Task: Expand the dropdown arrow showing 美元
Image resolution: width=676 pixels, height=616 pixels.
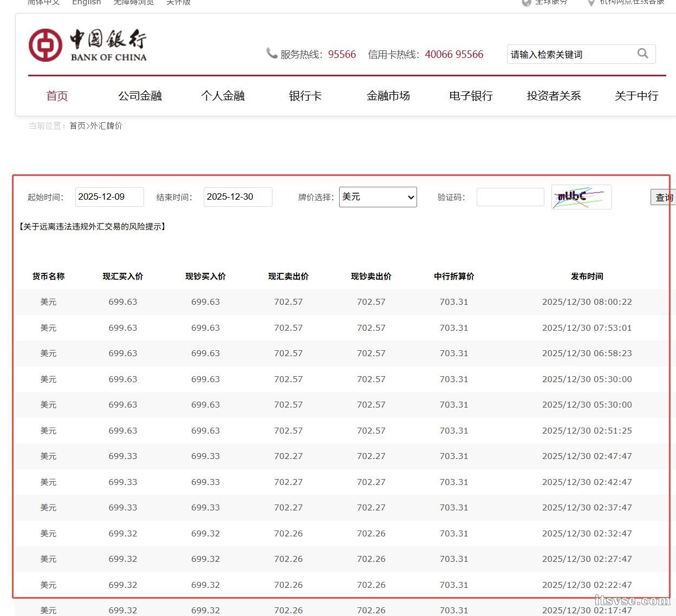Action: [x=410, y=197]
